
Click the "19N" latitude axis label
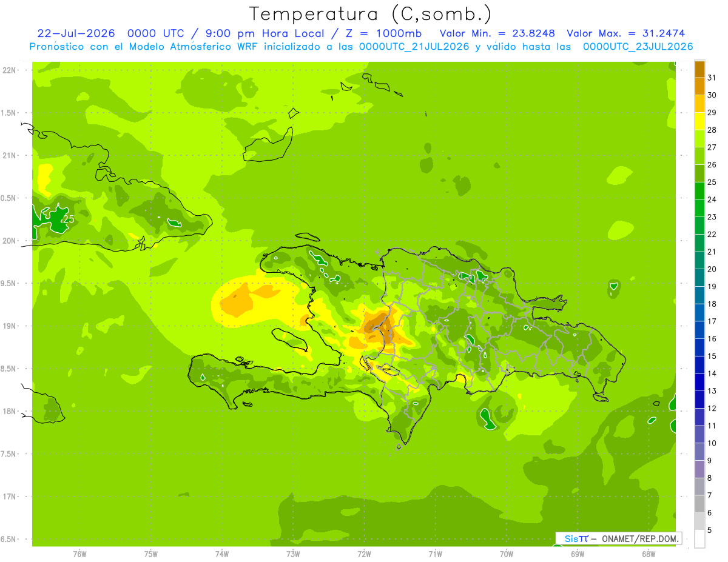pos(10,326)
